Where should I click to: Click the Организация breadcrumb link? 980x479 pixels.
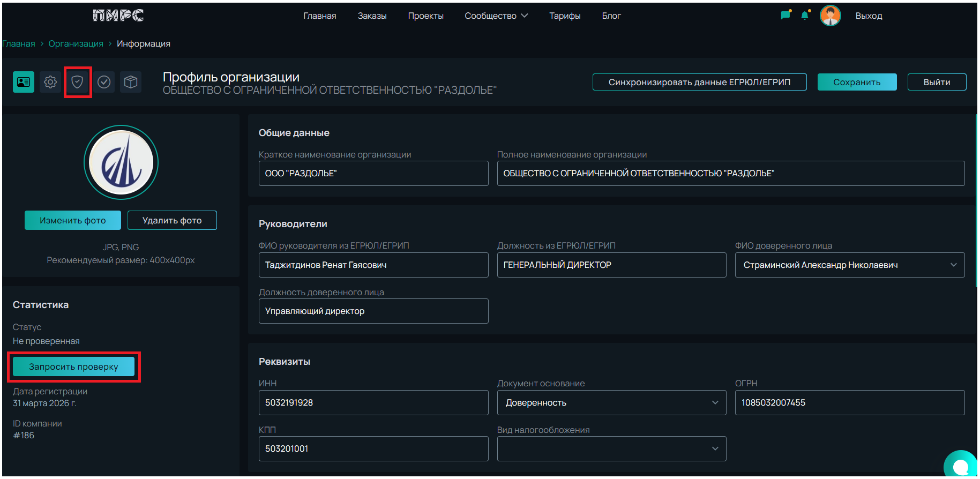point(76,44)
